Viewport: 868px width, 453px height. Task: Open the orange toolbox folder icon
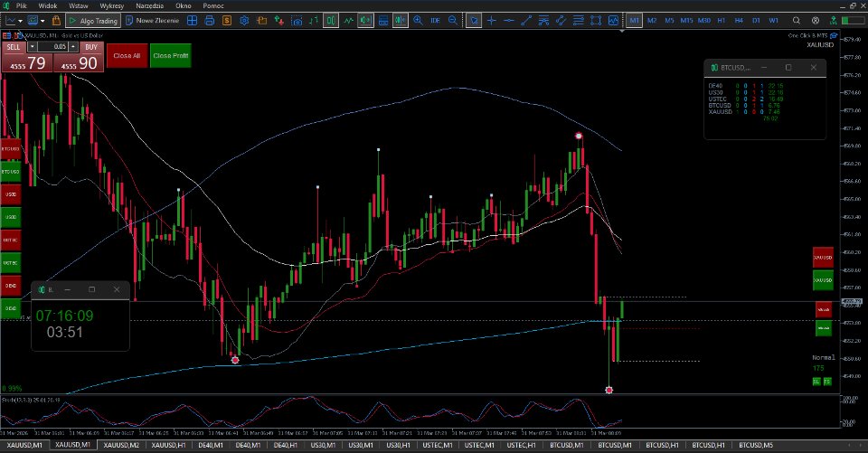[262, 21]
